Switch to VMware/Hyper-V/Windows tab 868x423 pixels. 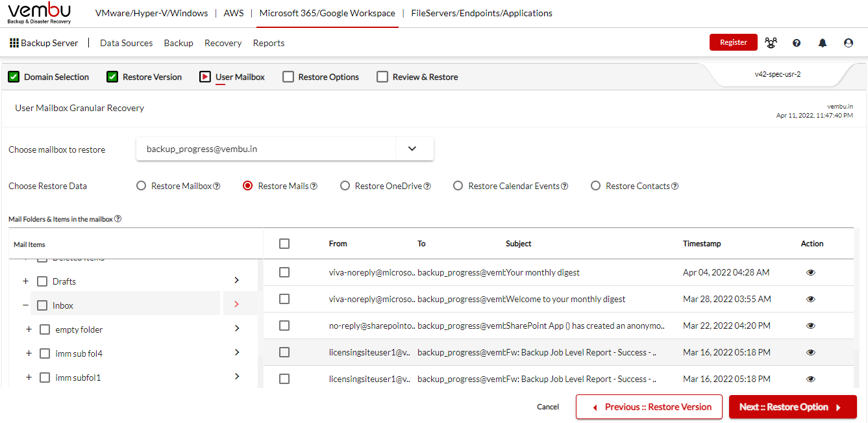(x=151, y=13)
